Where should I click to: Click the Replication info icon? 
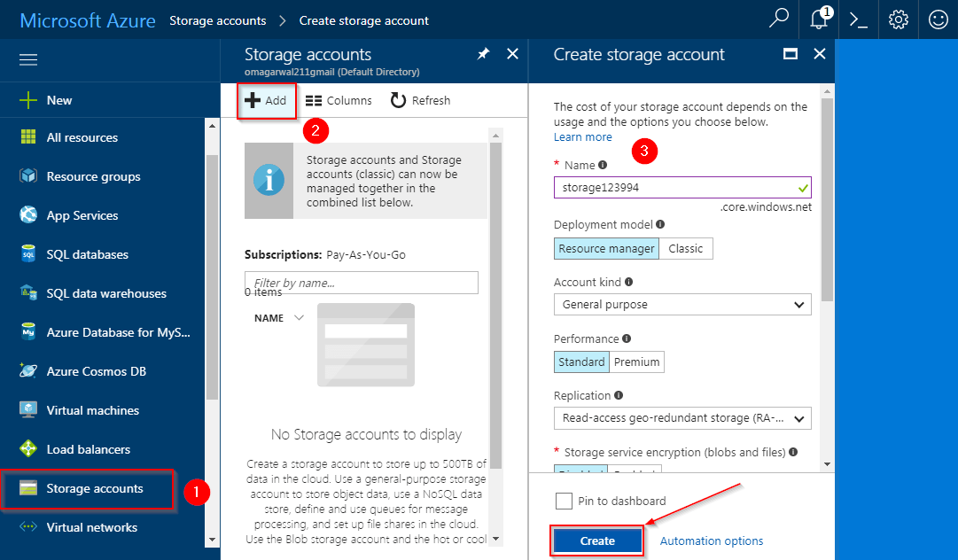(619, 395)
